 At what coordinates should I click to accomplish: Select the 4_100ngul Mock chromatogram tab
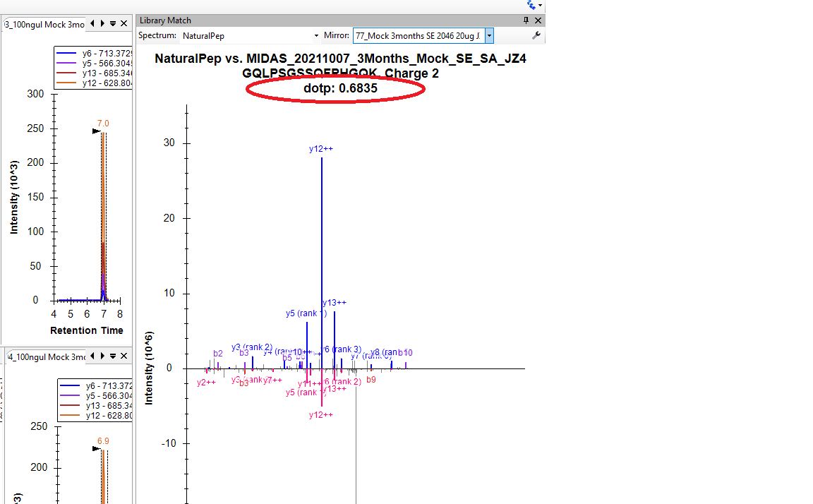tap(44, 357)
